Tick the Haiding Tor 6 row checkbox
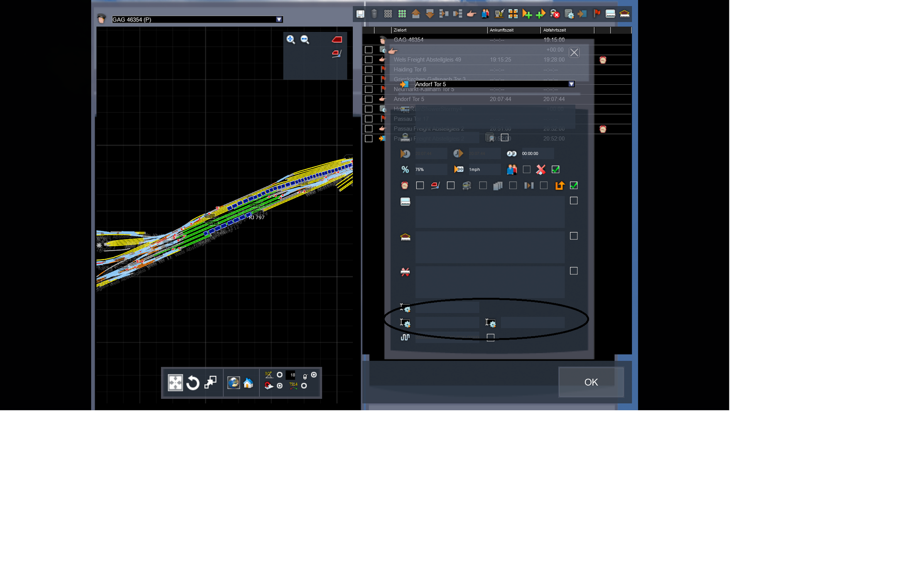Viewport: 902px width, 588px height. (369, 70)
